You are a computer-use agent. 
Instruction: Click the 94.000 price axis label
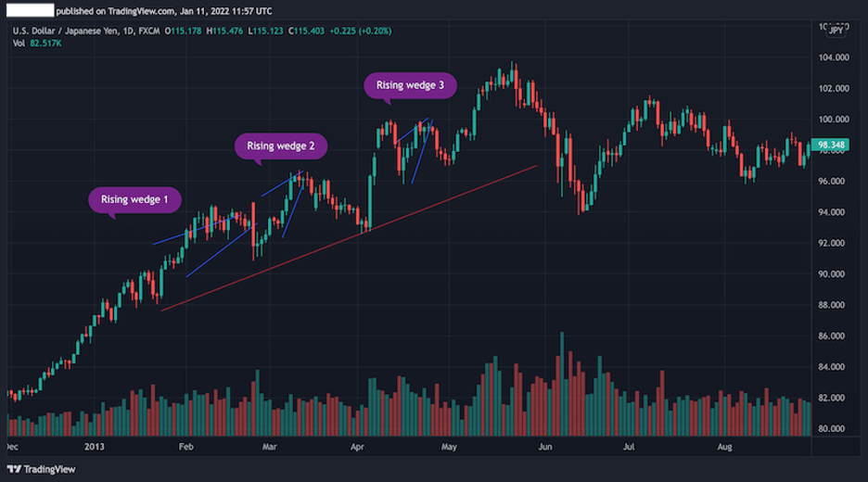coord(834,212)
